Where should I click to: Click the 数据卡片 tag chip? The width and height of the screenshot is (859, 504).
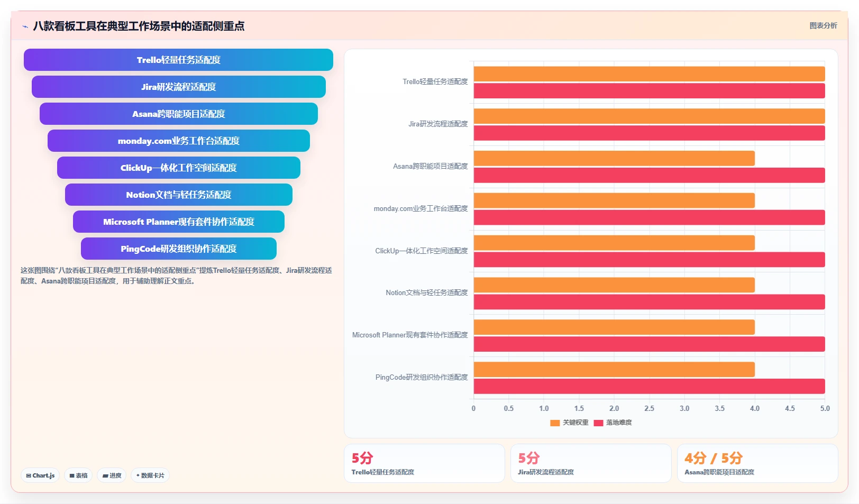[x=150, y=475]
